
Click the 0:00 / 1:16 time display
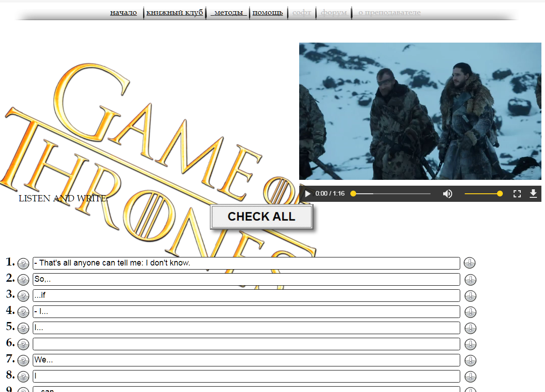pos(330,194)
